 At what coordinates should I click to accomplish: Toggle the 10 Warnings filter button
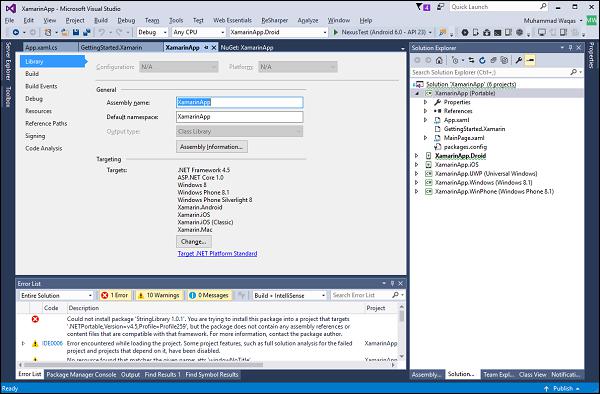tap(159, 295)
